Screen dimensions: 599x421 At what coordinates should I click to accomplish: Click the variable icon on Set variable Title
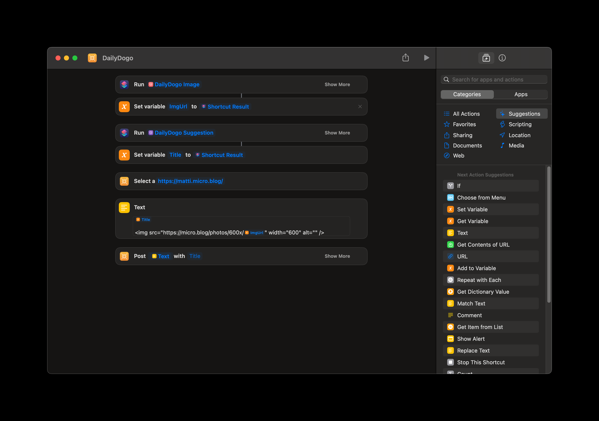click(x=124, y=155)
